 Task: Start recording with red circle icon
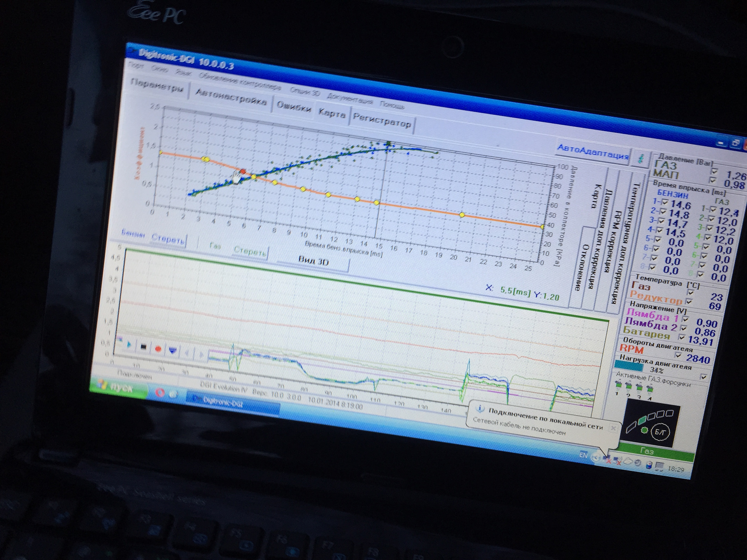[x=158, y=349]
